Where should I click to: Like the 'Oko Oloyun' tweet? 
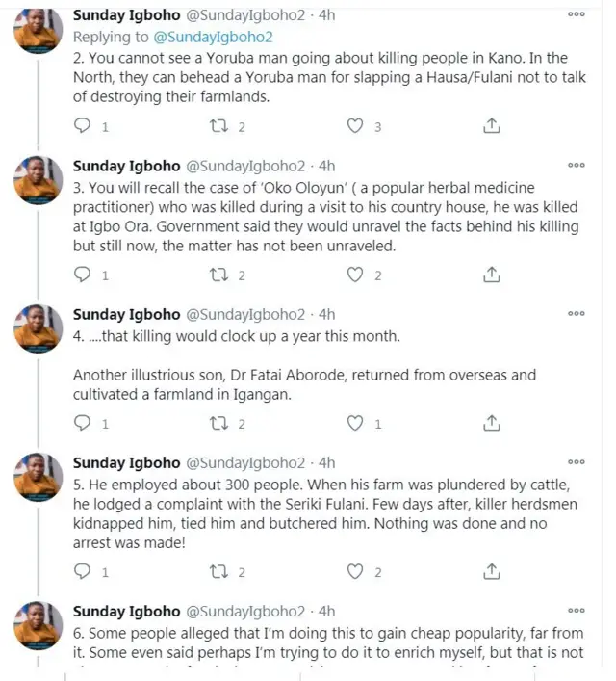click(x=356, y=275)
